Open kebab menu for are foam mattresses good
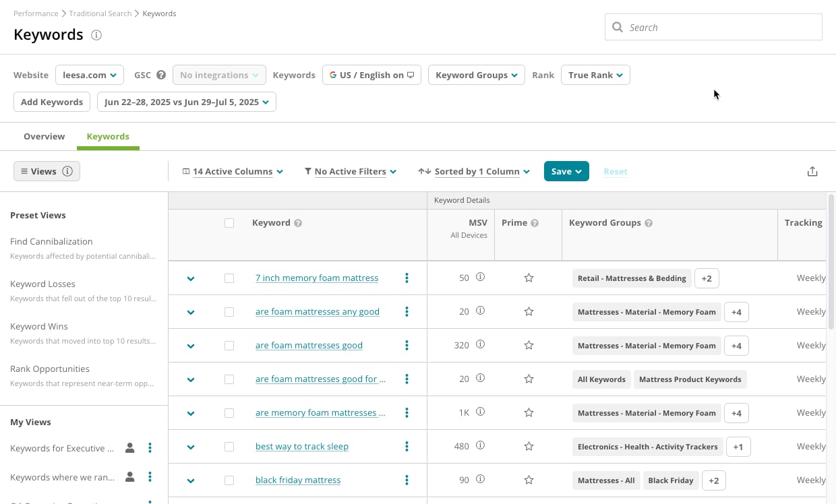The width and height of the screenshot is (836, 504). point(407,345)
